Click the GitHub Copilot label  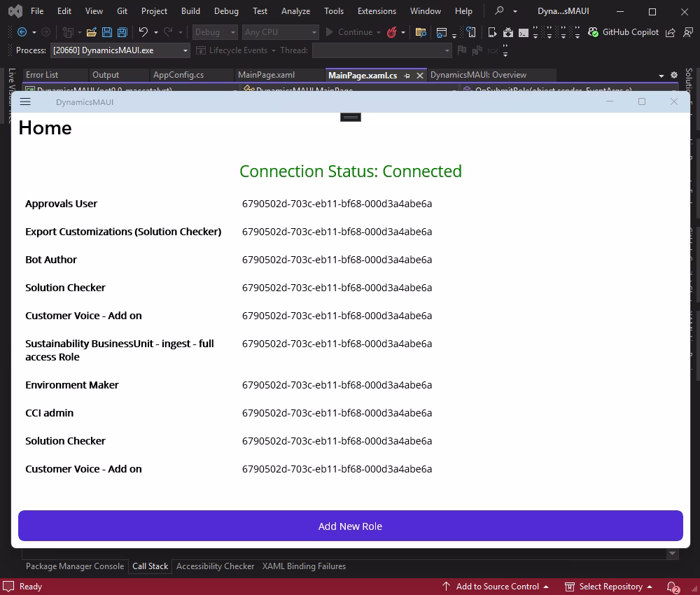click(631, 32)
